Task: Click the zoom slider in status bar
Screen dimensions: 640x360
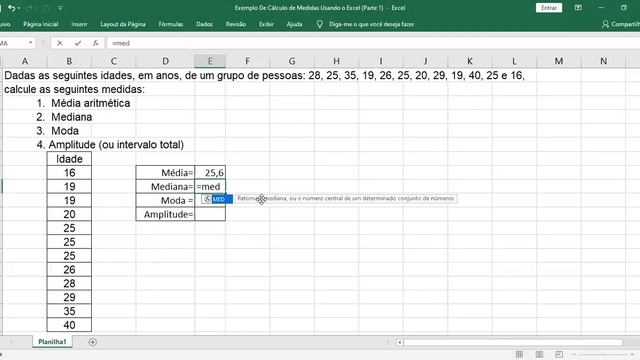Action: [x=603, y=354]
